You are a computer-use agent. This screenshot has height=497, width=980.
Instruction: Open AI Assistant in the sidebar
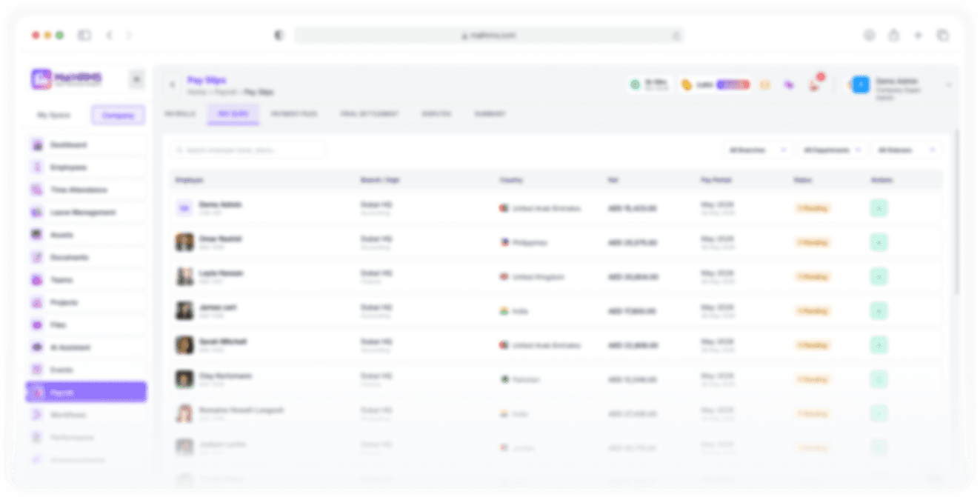pos(86,347)
